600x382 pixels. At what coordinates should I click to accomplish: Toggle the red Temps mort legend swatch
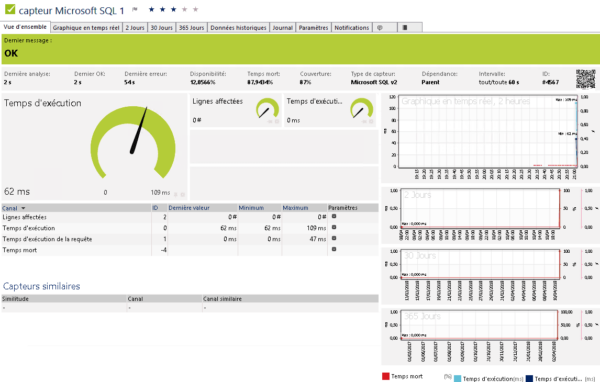click(x=386, y=376)
